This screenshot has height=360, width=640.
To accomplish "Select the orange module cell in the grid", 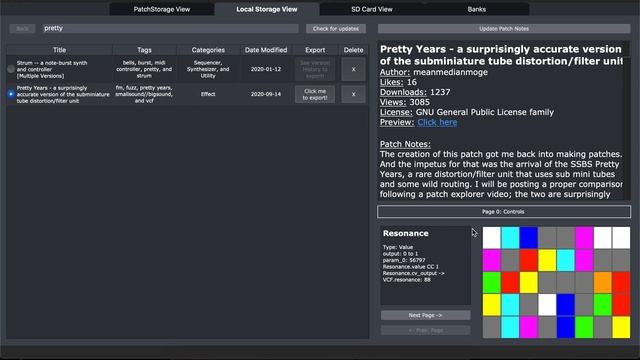I will (602, 282).
